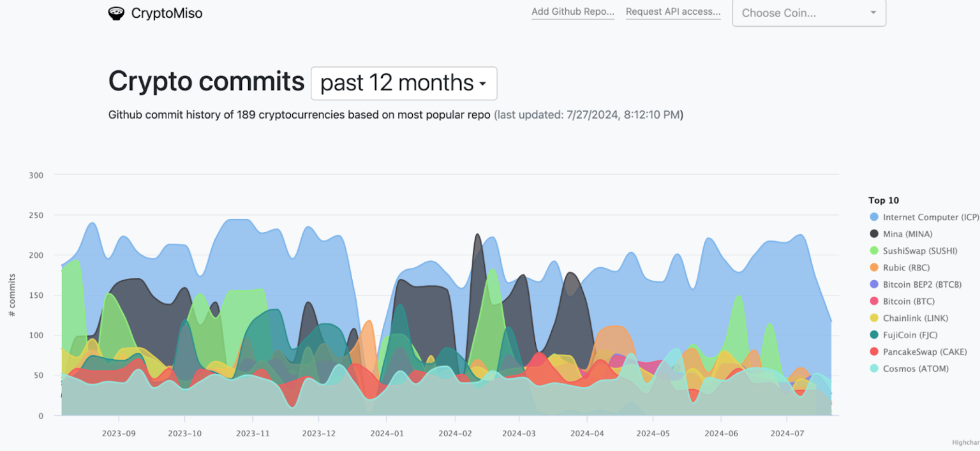Hide the Mina (MINA) series in the chart

906,234
